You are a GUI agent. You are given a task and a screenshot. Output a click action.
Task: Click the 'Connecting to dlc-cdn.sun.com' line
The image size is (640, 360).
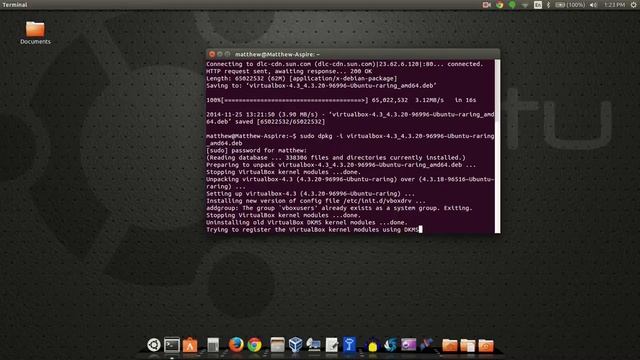pos(344,64)
